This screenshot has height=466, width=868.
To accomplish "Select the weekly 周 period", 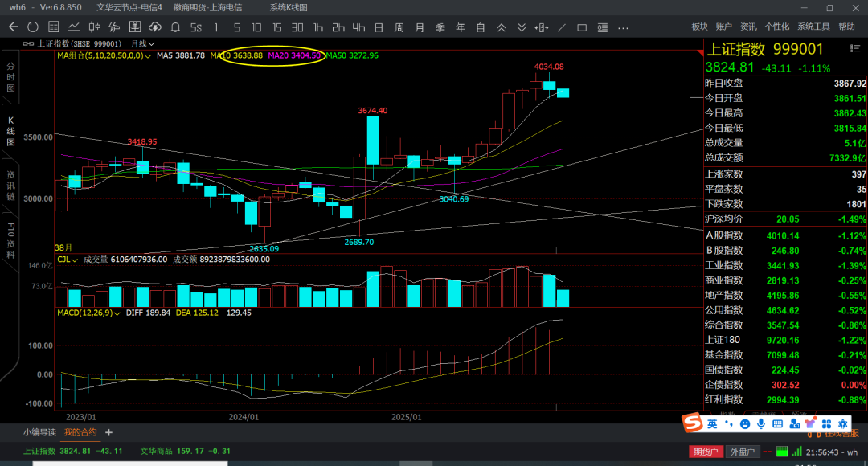I will (399, 27).
